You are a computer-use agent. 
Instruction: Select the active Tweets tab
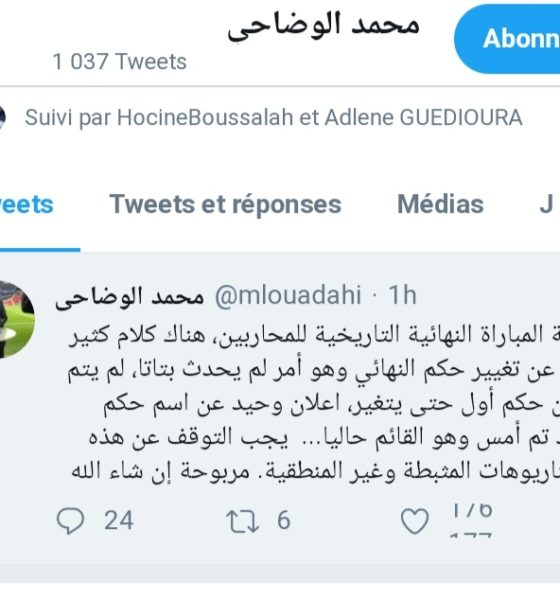click(x=27, y=204)
